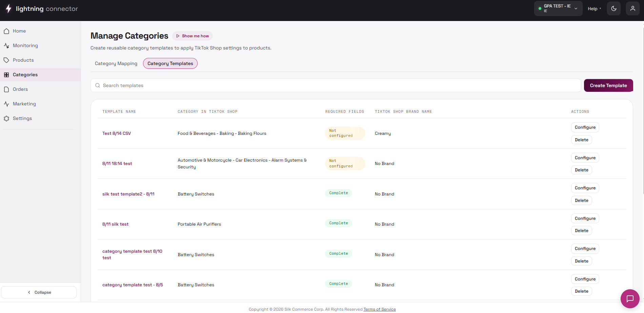The width and height of the screenshot is (644, 313).
Task: Expand the GPA TEST - IE store dropdown
Action: point(558,8)
